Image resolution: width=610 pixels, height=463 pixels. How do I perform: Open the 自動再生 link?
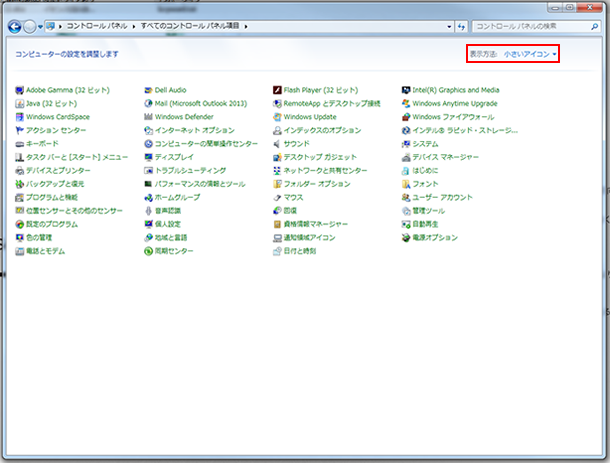pos(425,224)
